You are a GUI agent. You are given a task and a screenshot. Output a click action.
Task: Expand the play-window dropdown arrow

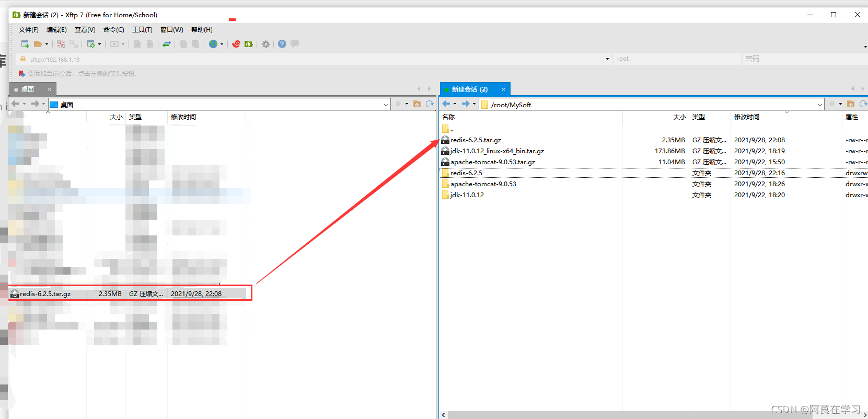(x=123, y=44)
